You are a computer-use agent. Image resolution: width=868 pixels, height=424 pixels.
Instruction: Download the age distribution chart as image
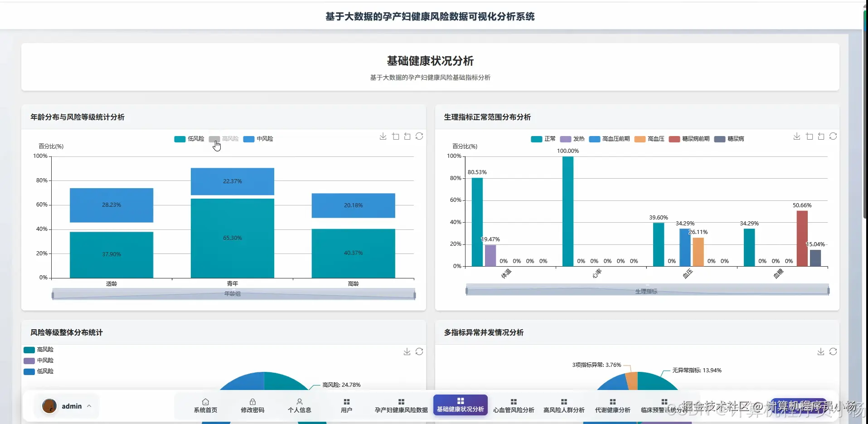point(383,136)
